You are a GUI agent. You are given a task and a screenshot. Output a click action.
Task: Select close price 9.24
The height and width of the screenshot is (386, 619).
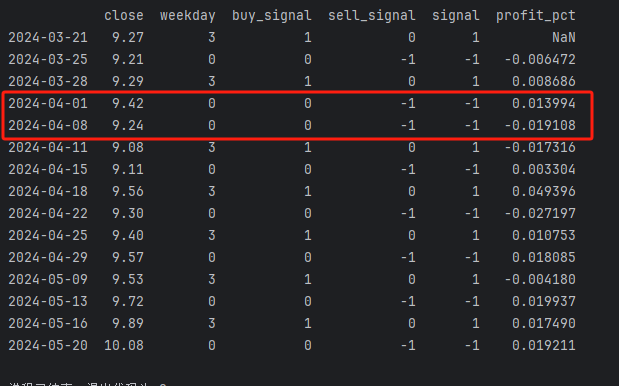128,126
